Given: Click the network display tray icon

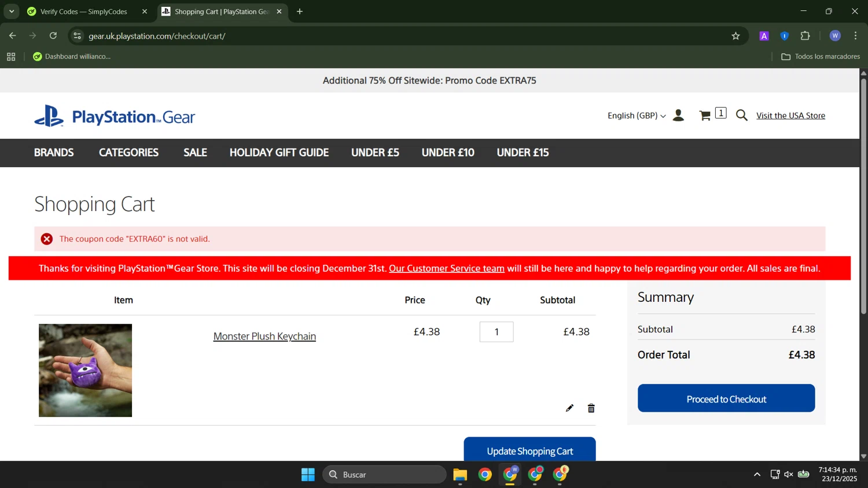Looking at the screenshot, I should 775,475.
